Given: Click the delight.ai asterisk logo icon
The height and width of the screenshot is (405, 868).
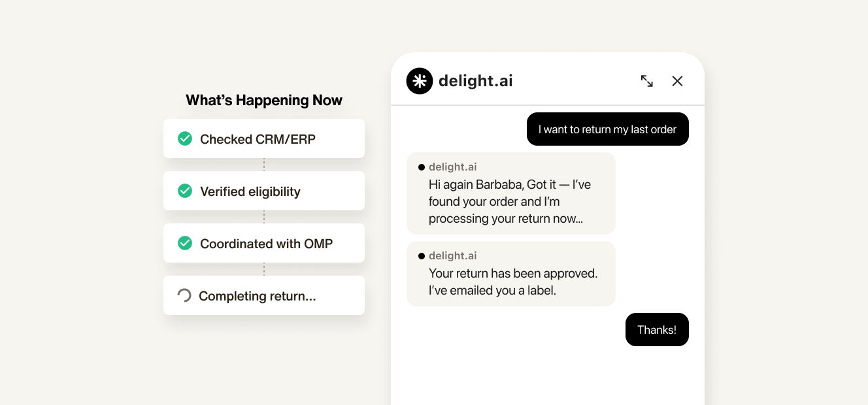Looking at the screenshot, I should click(420, 81).
